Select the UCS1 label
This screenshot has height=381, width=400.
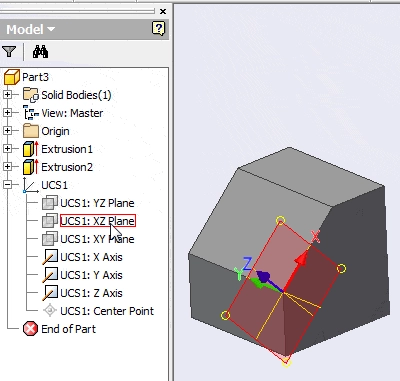(54, 185)
